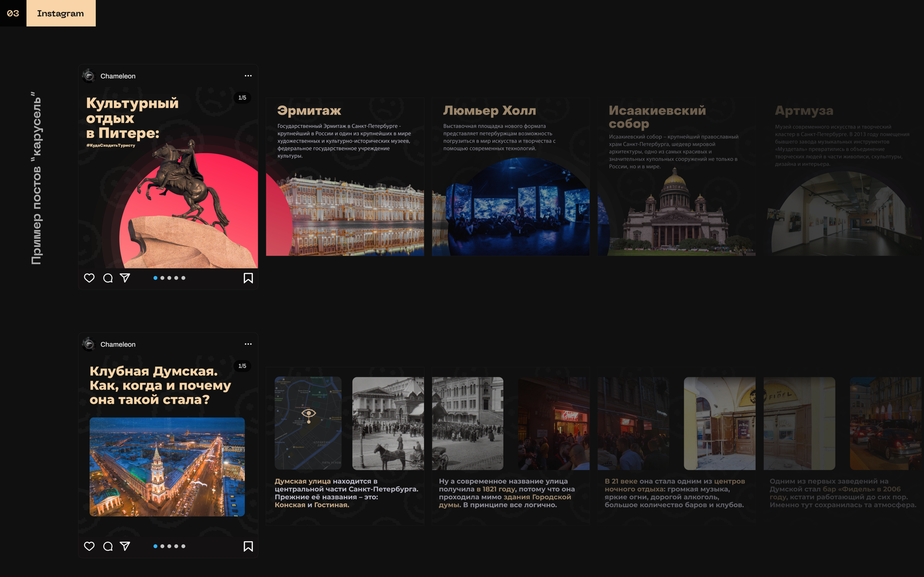The height and width of the screenshot is (577, 924).
Task: Save the Клубная Думская post with bookmark
Action: click(248, 546)
